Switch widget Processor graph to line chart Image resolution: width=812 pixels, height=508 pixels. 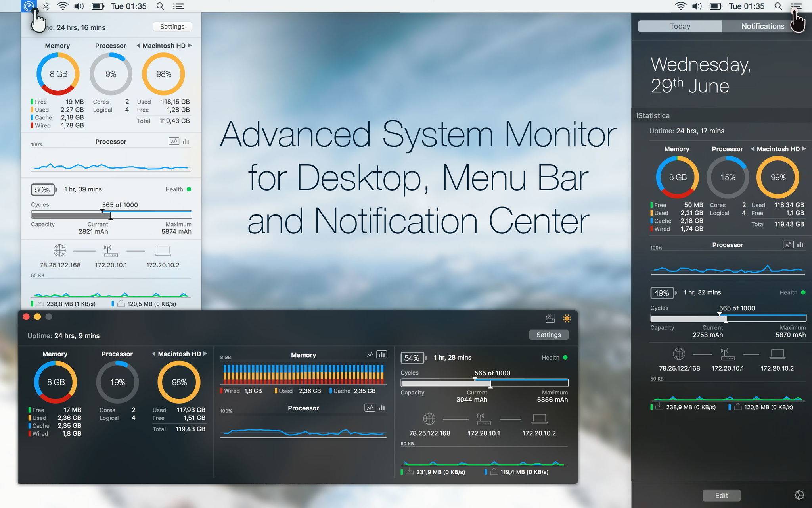pos(788,244)
